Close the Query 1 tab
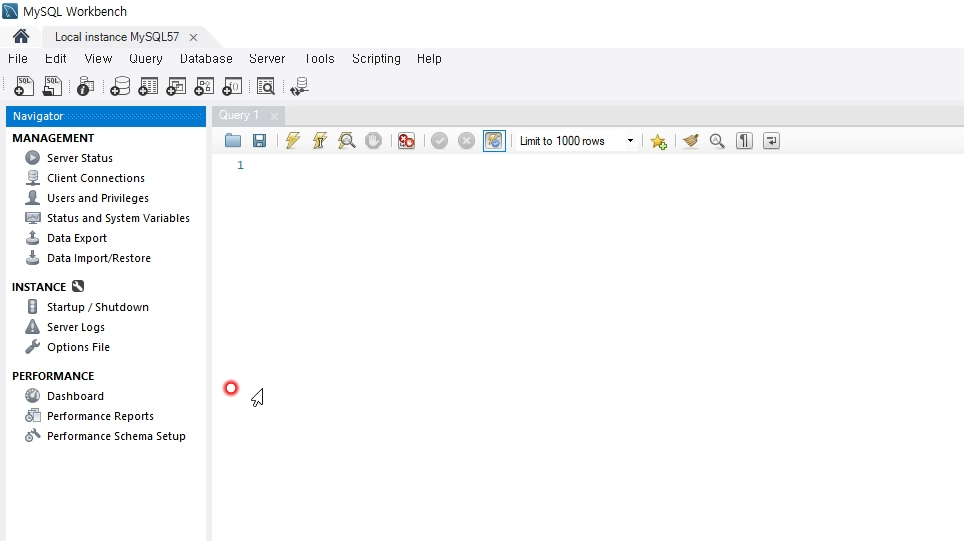The width and height of the screenshot is (964, 541). pos(274,116)
